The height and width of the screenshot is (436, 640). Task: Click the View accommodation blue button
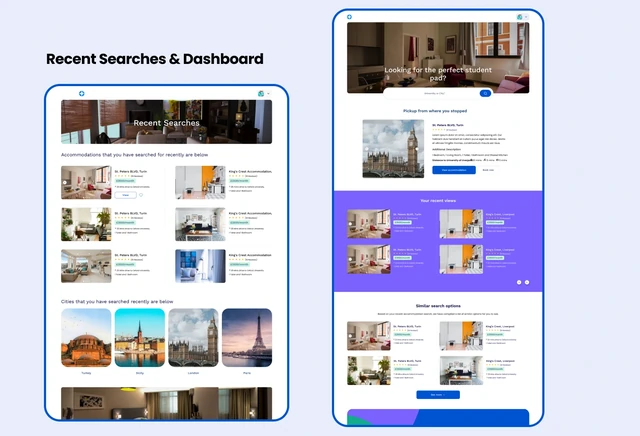[454, 170]
